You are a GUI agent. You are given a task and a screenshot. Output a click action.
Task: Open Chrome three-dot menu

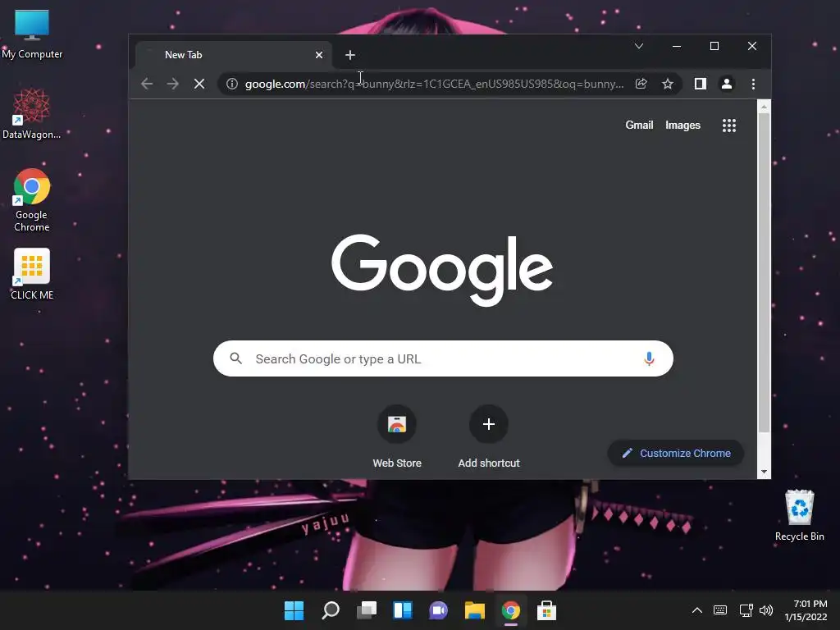tap(753, 84)
